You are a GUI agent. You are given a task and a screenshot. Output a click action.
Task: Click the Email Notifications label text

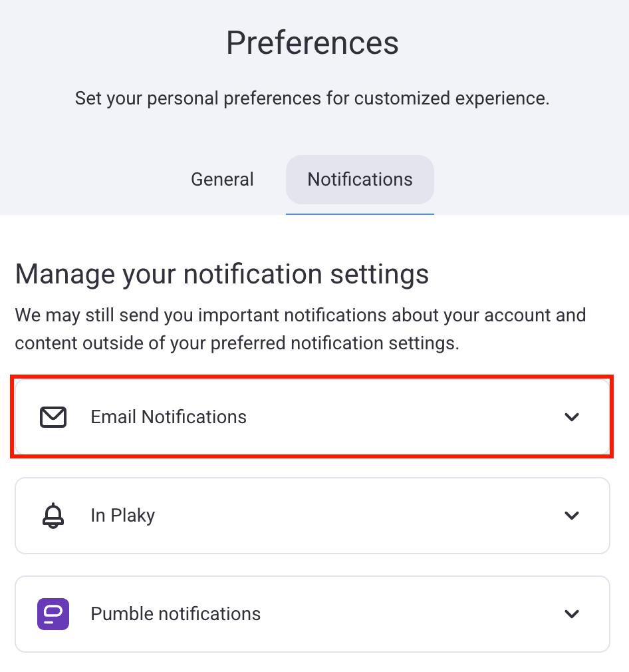(x=168, y=417)
